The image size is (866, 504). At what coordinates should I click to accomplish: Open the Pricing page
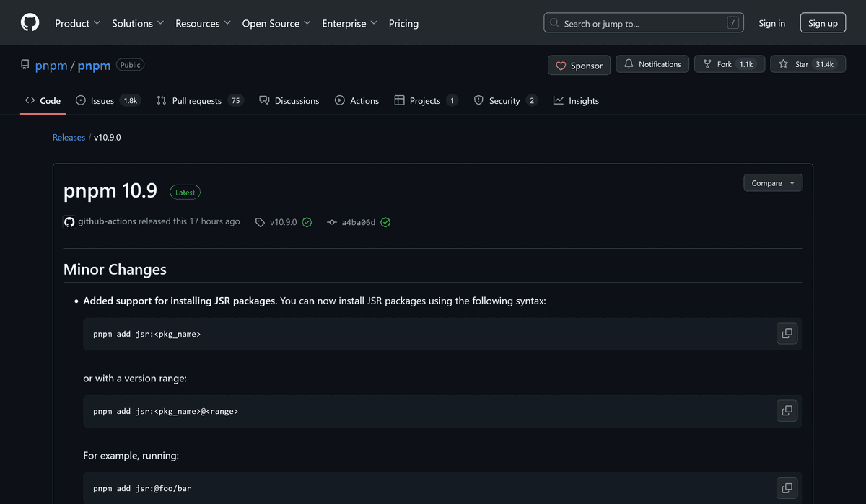[403, 23]
